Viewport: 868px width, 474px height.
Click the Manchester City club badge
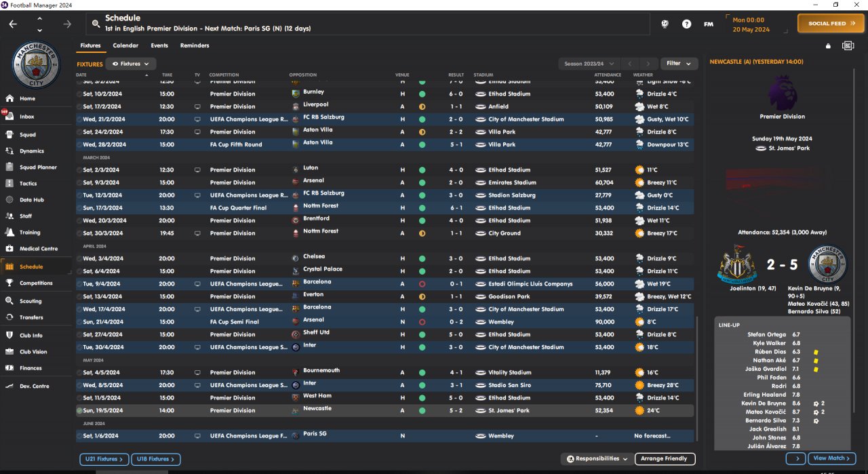37,65
